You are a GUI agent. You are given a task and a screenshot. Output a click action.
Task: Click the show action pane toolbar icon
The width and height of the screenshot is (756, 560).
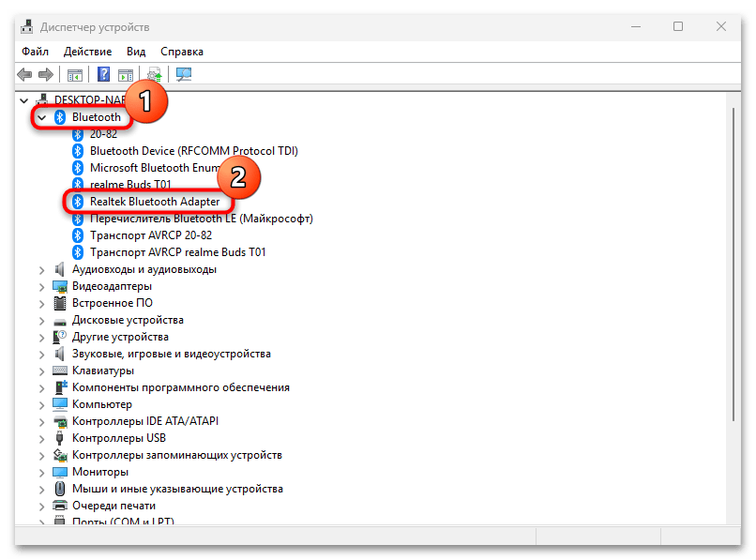pos(126,75)
